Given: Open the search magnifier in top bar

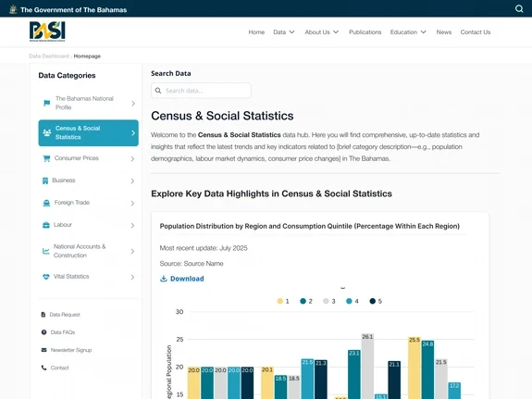Looking at the screenshot, I should [519, 8].
